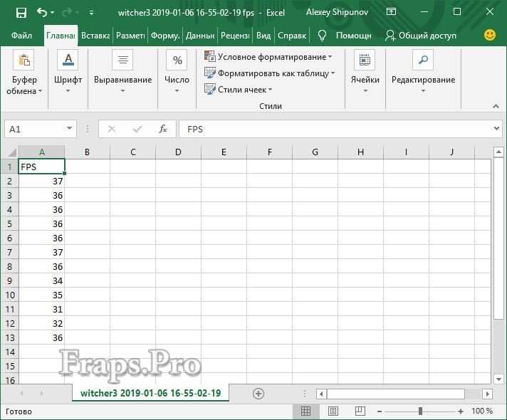Image resolution: width=507 pixels, height=420 pixels.
Task: Open the Данные tab
Action: tap(200, 36)
